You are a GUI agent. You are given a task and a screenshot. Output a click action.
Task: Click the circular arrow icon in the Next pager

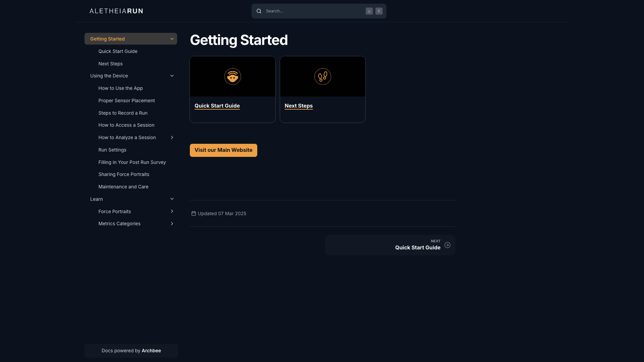[x=447, y=245]
